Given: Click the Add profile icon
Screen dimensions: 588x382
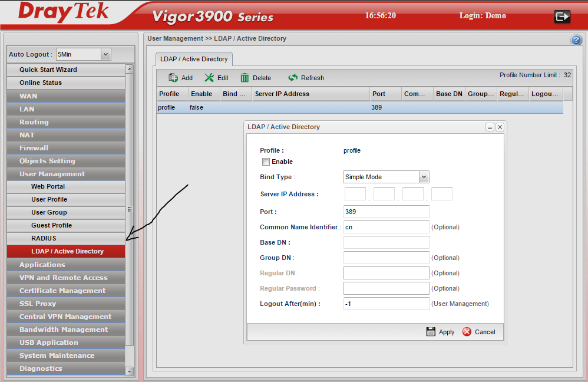Looking at the screenshot, I should pos(174,78).
